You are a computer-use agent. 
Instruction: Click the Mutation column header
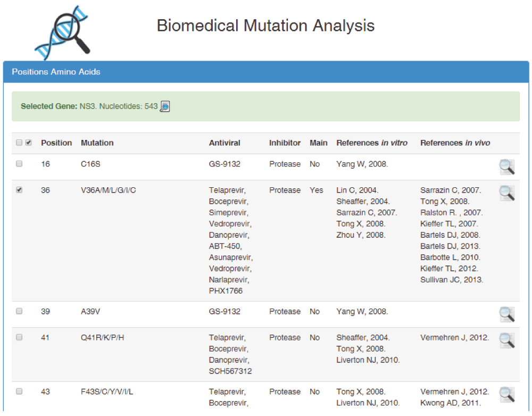click(97, 143)
